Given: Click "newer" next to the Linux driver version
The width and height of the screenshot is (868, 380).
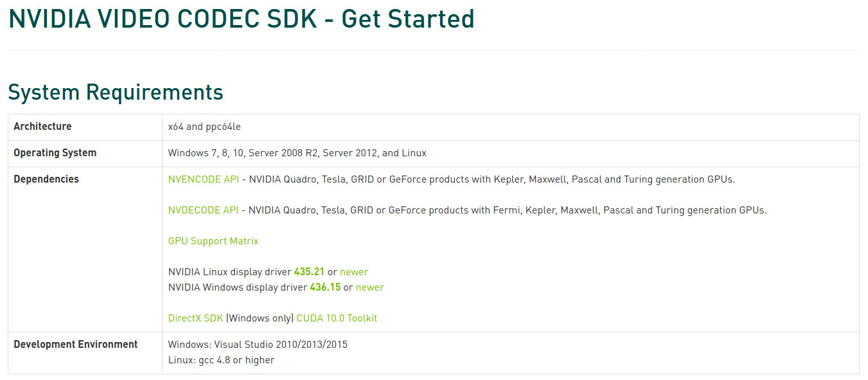Looking at the screenshot, I should (x=354, y=272).
